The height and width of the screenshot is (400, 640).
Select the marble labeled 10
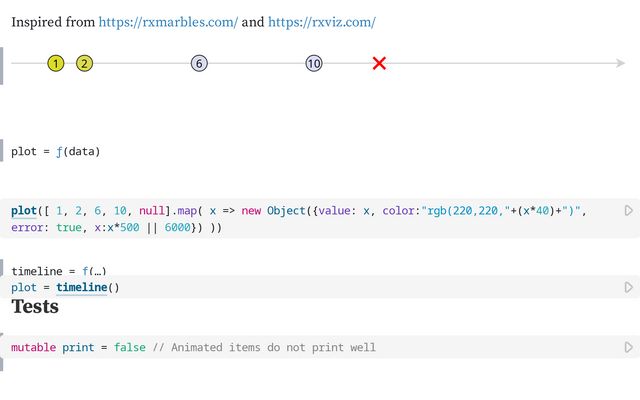(314, 64)
